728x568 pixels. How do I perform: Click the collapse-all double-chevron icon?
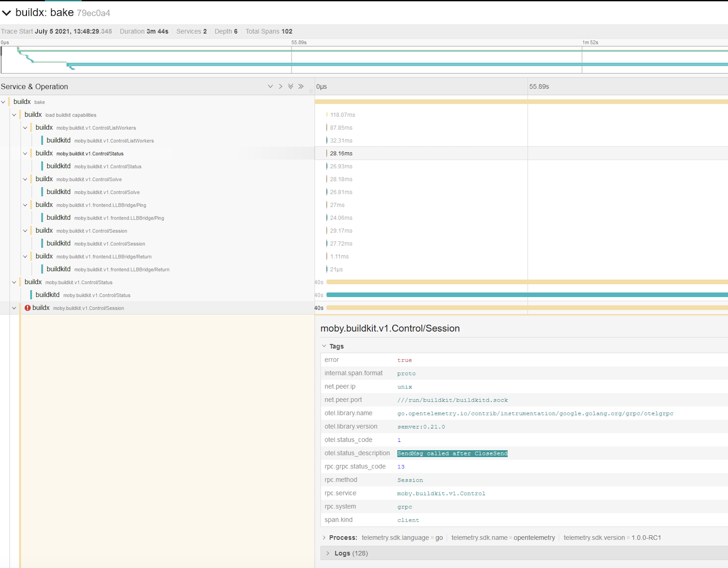[x=291, y=86]
